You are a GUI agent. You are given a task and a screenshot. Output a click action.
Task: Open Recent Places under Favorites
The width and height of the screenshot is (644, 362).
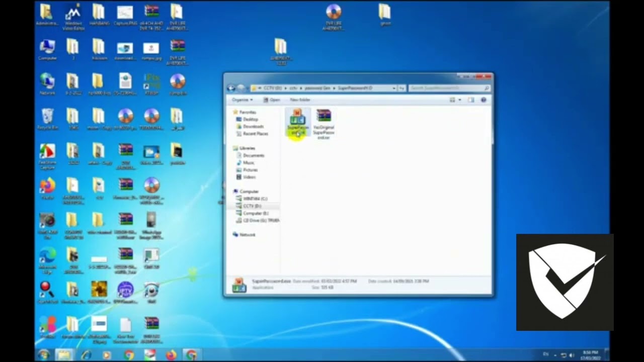(x=252, y=134)
